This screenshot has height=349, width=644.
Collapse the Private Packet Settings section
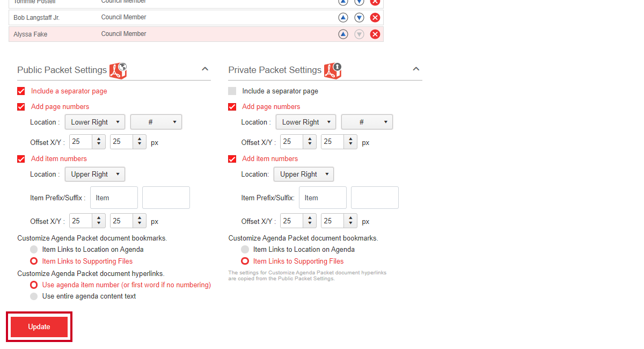416,69
